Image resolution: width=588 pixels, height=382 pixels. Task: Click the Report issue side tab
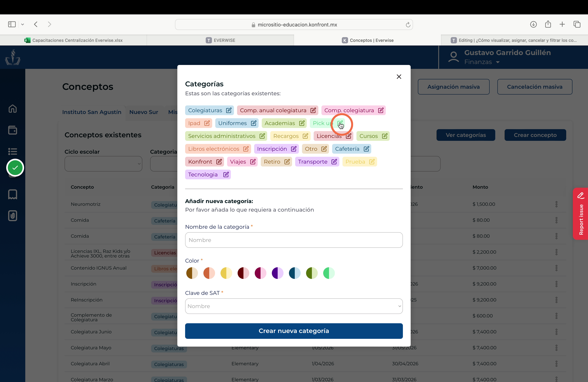[581, 214]
